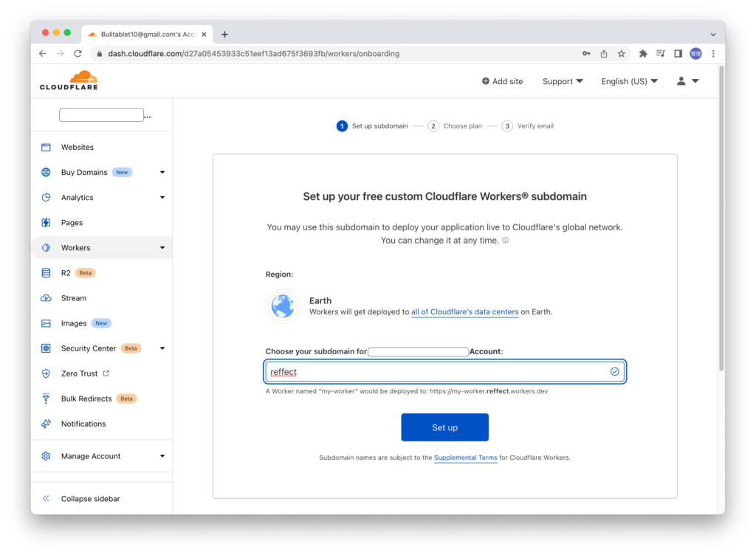Click the blue Set up button
Screen dimensions: 756x555
444,427
